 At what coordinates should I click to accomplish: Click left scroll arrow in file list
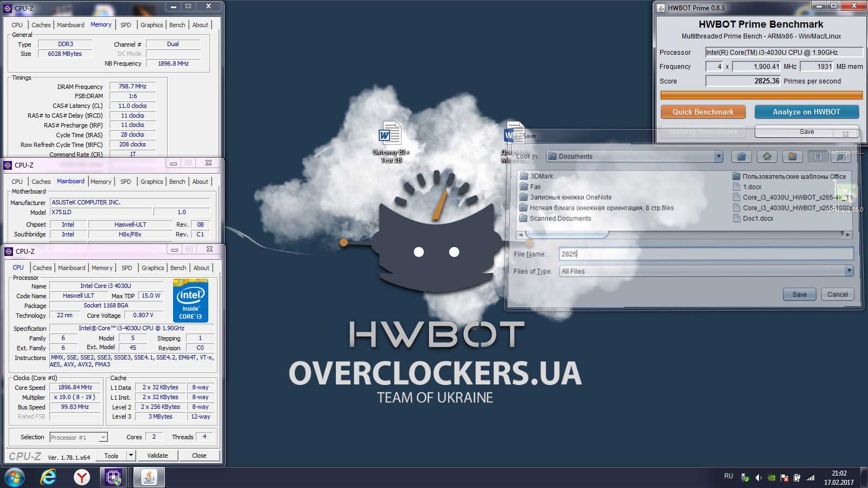click(521, 235)
